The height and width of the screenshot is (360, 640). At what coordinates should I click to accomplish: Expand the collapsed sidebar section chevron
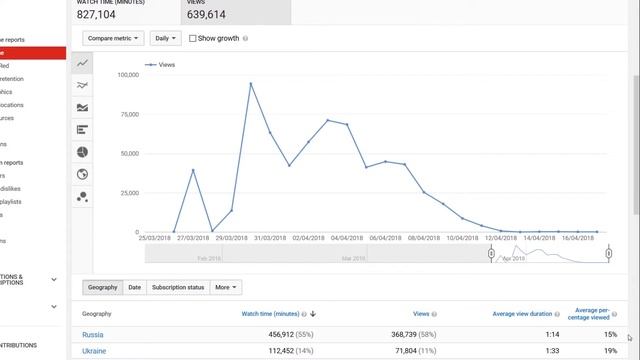coord(54,307)
